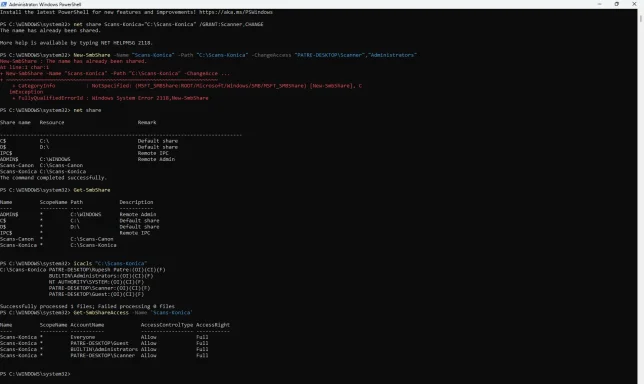Image resolution: width=644 pixels, height=384 pixels.
Task: Click the 'AccountName' column header
Action: 87,325
